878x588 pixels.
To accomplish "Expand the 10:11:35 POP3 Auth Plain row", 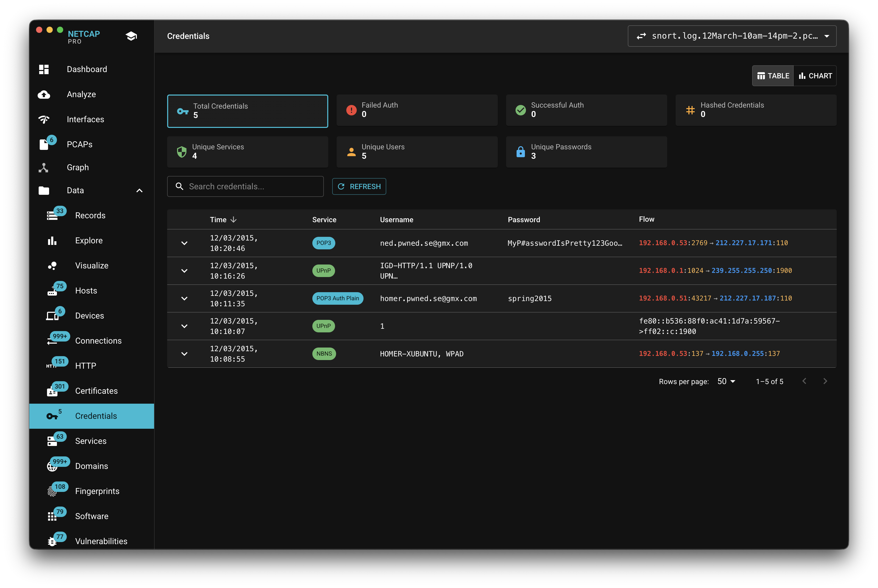I will [x=184, y=298].
